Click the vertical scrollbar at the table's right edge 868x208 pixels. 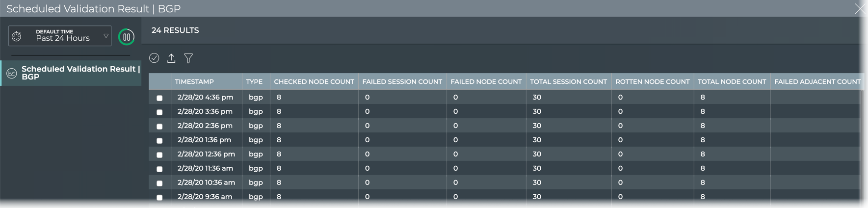[x=863, y=147]
